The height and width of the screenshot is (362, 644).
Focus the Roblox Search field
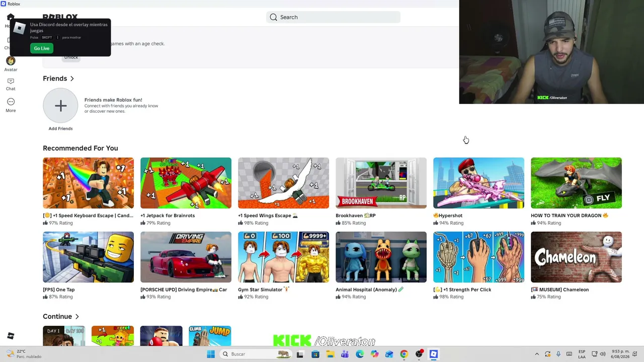333,17
